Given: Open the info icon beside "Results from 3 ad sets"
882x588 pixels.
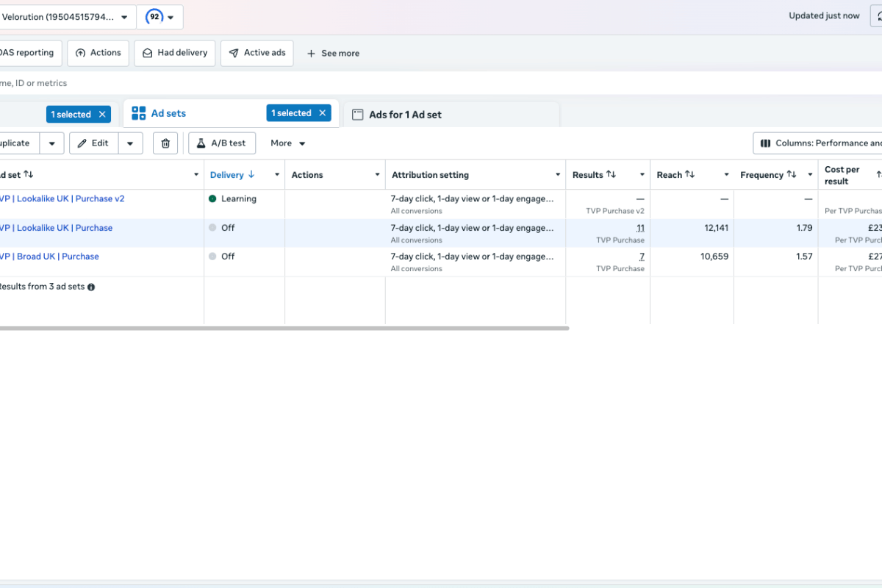Looking at the screenshot, I should [x=91, y=287].
